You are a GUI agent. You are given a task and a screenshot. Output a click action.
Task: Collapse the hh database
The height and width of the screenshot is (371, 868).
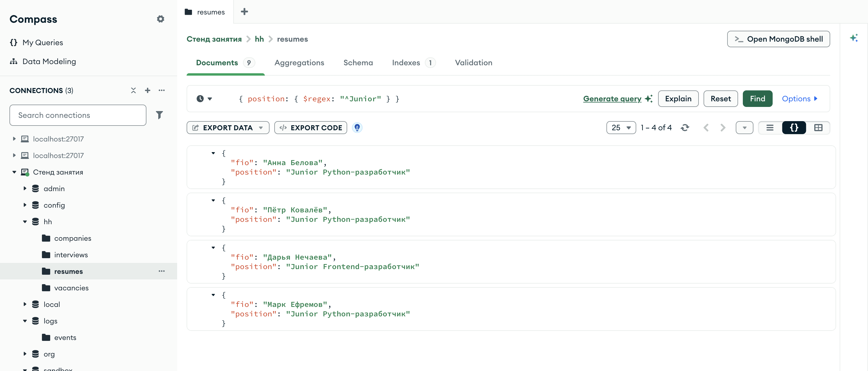pos(25,222)
